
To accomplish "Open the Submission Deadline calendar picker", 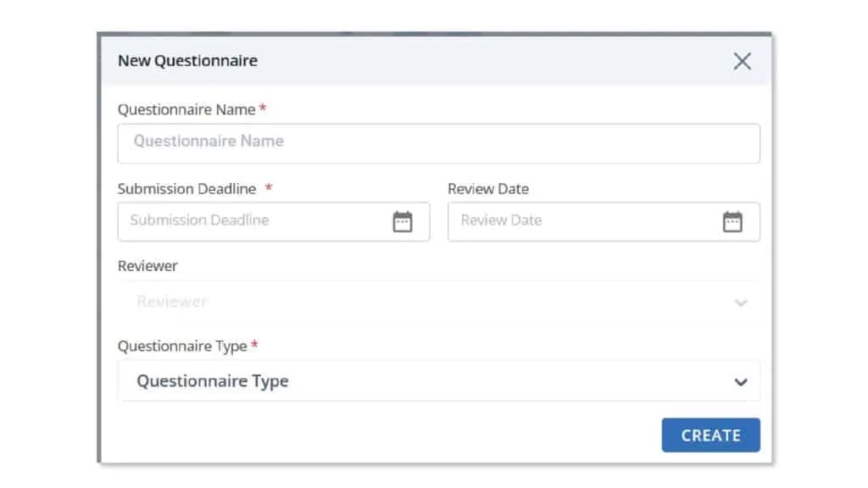I will coord(403,221).
